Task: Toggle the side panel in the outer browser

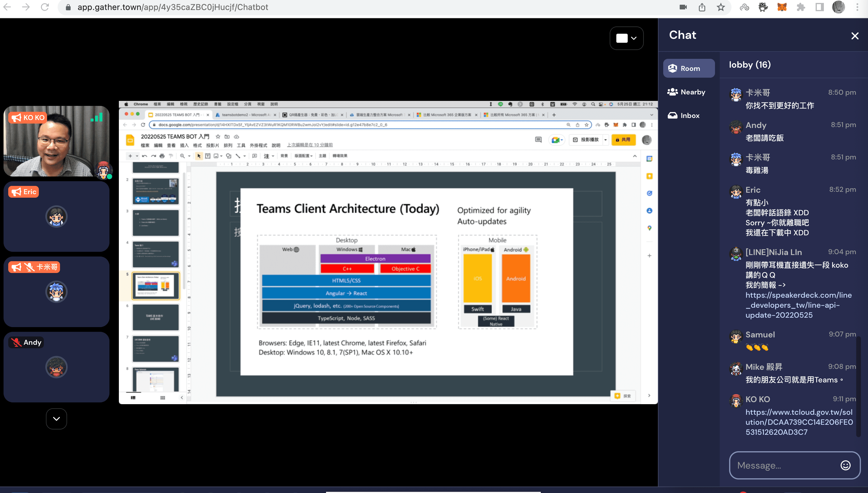Action: point(819,7)
